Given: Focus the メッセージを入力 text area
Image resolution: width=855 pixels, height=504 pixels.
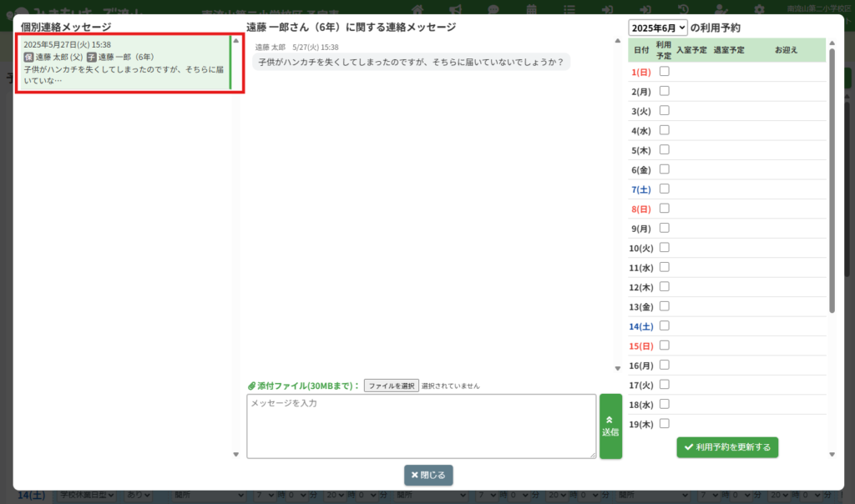Looking at the screenshot, I should [x=421, y=426].
